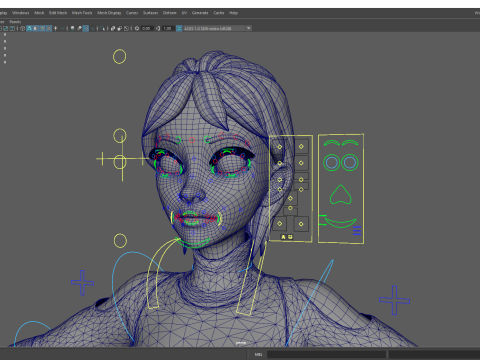Click the MEL command input field
This screenshot has width=480, height=360.
tap(326, 354)
